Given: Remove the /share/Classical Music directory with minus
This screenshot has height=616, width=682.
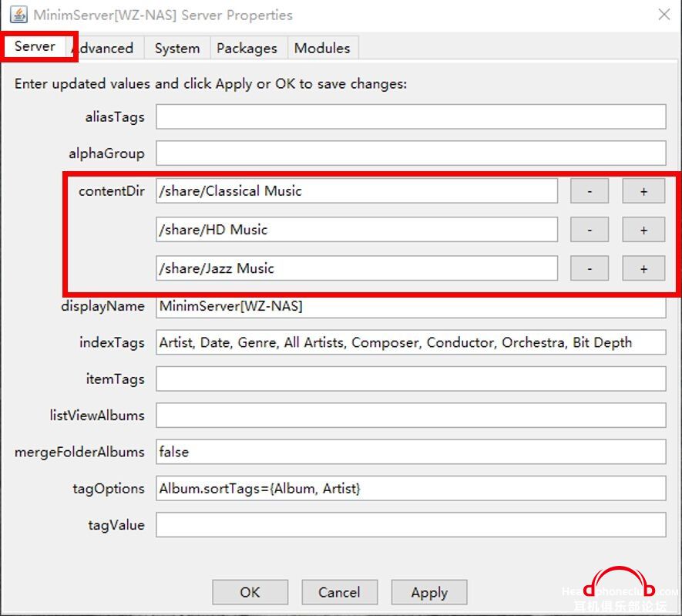Looking at the screenshot, I should [590, 191].
